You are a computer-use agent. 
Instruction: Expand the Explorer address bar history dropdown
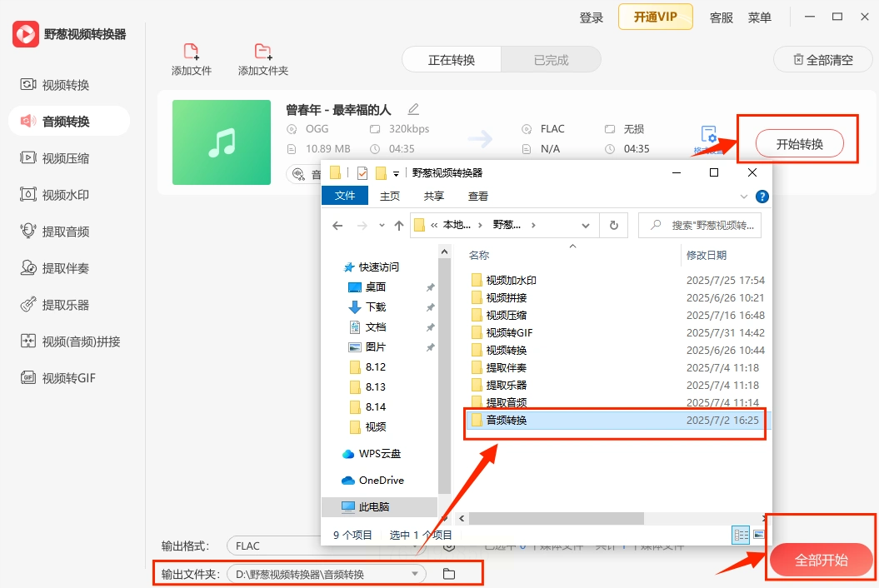pyautogui.click(x=585, y=226)
